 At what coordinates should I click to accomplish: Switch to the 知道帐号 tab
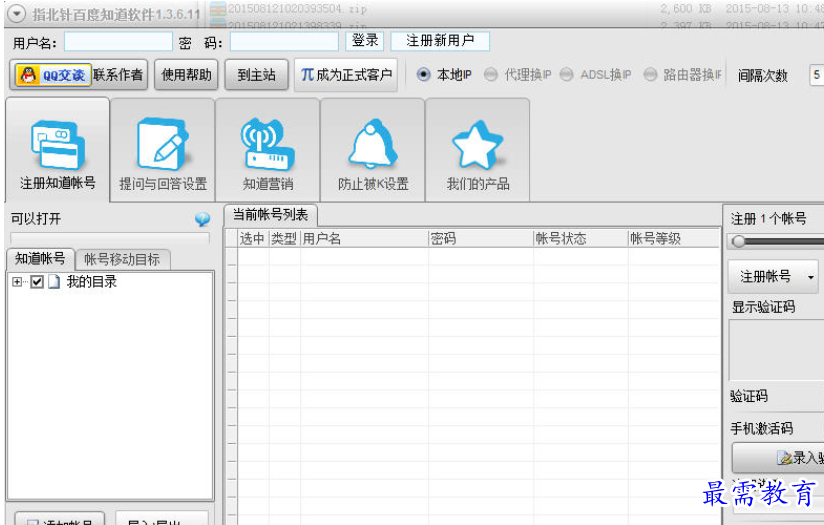(x=40, y=259)
